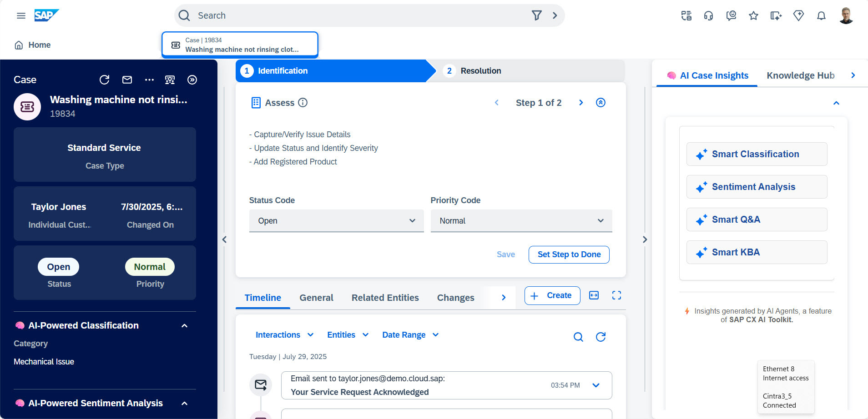
Task: Expand the Interactions filter dropdown
Action: coord(284,335)
